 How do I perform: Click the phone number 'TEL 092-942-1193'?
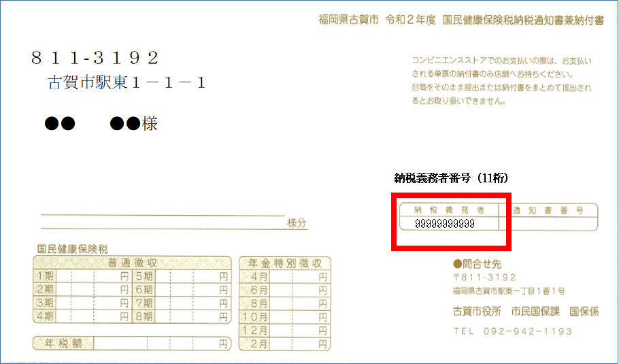(x=512, y=331)
